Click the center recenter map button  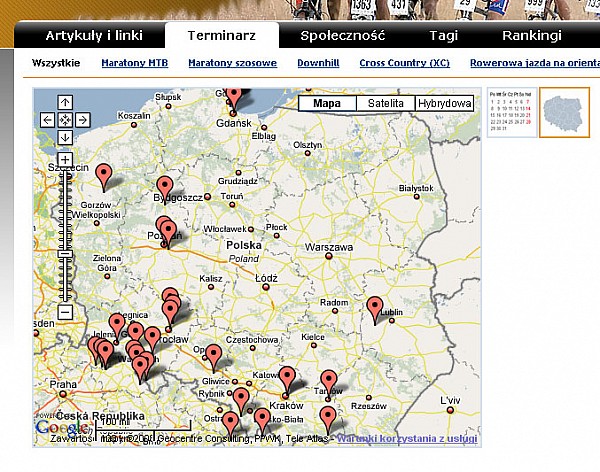tap(65, 119)
